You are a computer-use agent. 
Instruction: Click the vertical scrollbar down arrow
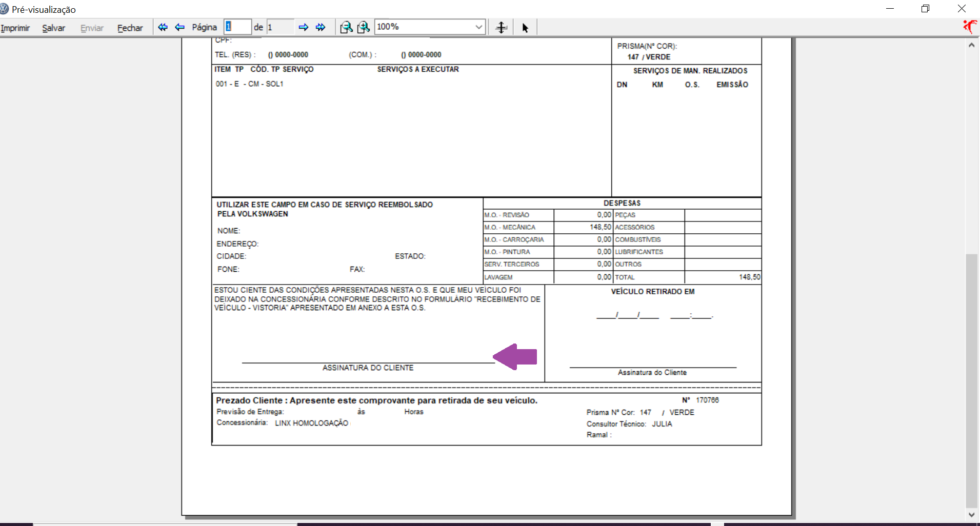[971, 515]
